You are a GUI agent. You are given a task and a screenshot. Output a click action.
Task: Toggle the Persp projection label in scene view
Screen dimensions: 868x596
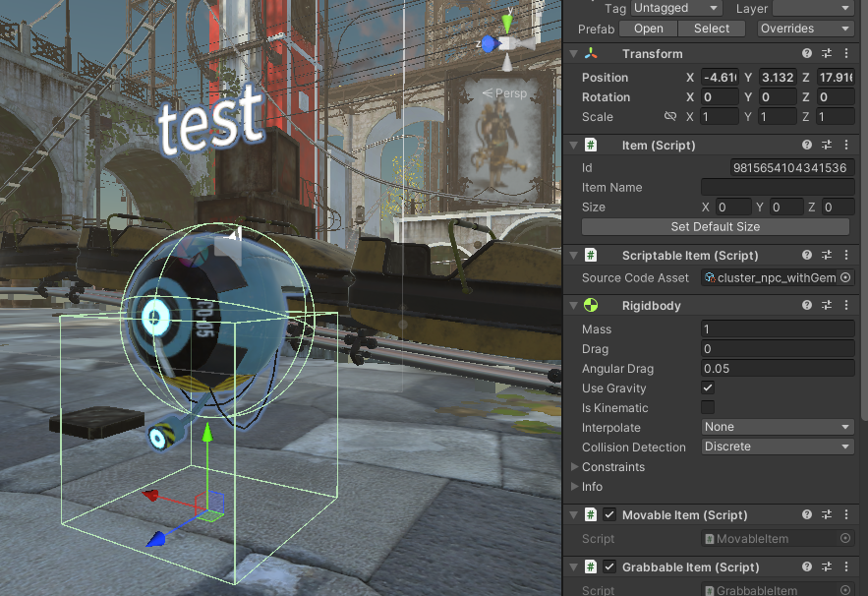pos(505,93)
